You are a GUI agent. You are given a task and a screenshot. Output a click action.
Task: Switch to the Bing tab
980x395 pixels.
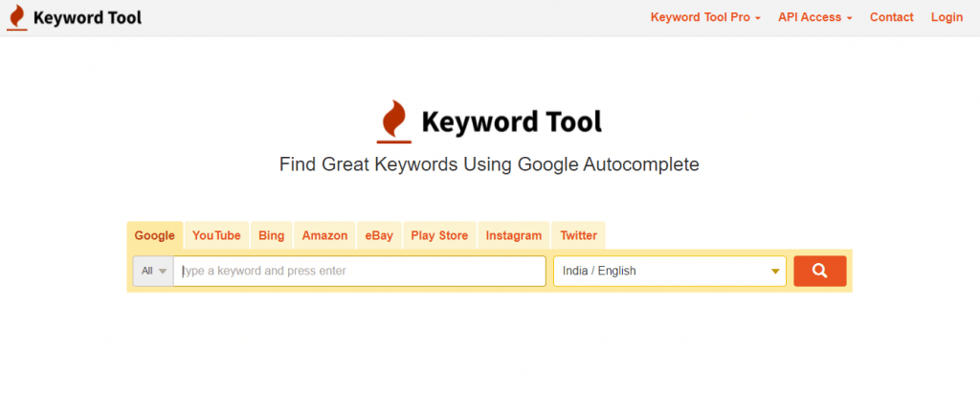(272, 235)
